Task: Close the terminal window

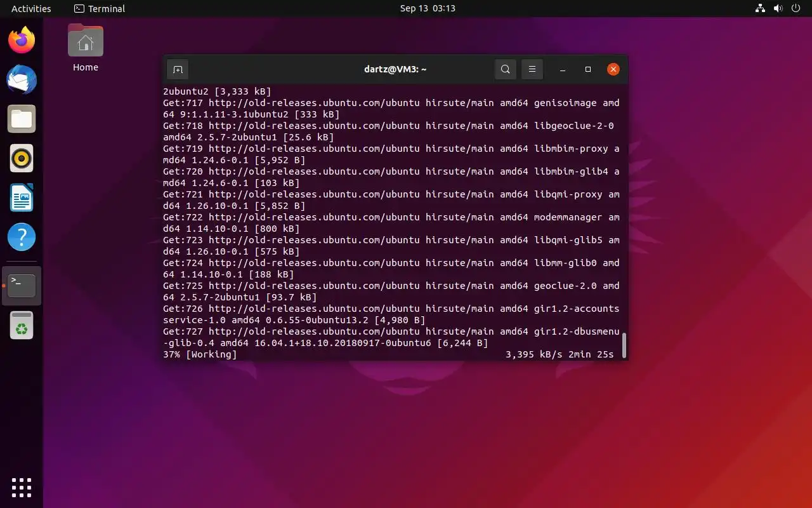Action: point(613,69)
